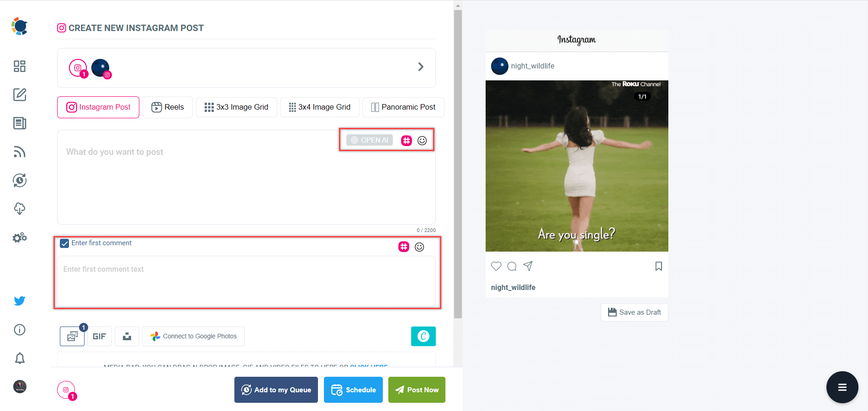The width and height of the screenshot is (868, 411).
Task: Open Twitter from the sidebar
Action: pyautogui.click(x=19, y=300)
